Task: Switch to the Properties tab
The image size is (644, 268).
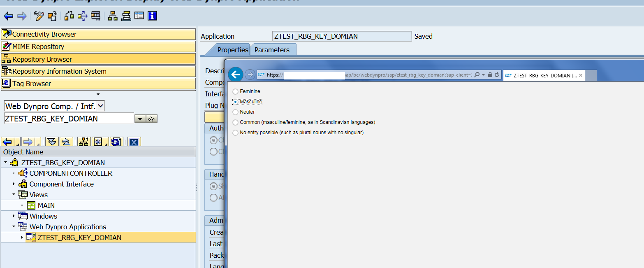Action: point(233,50)
